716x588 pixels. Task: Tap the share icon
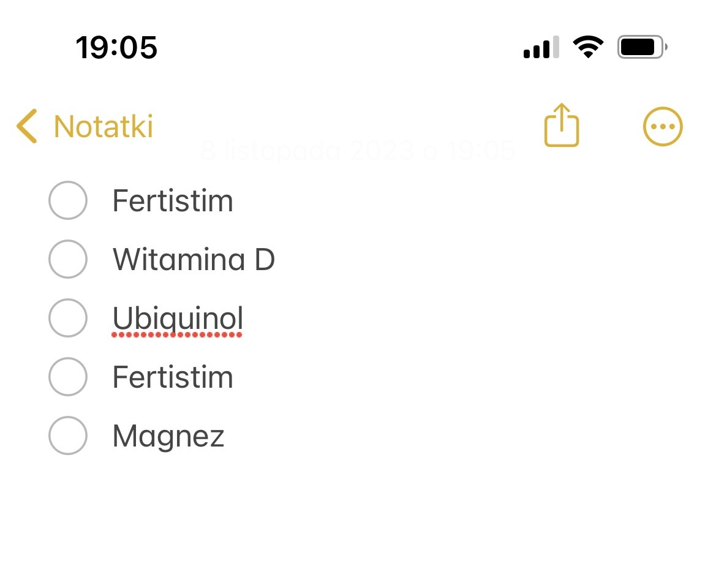pyautogui.click(x=561, y=126)
